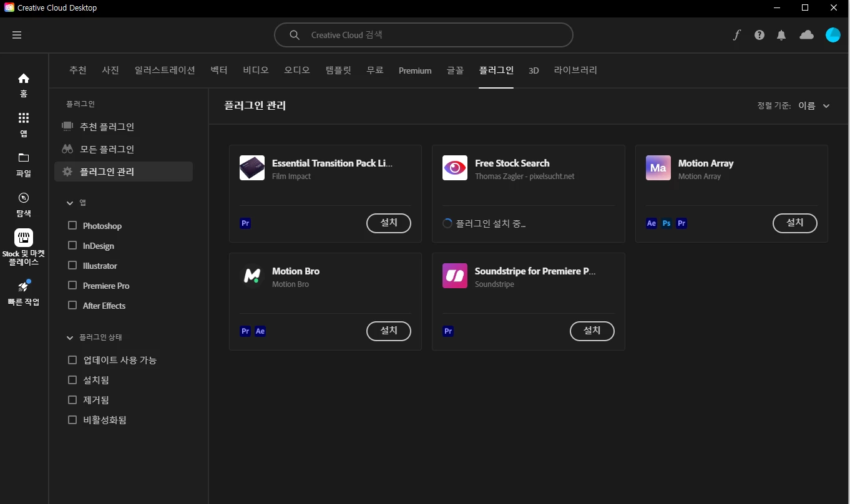Click Ps badge on Motion Array card

tap(667, 223)
